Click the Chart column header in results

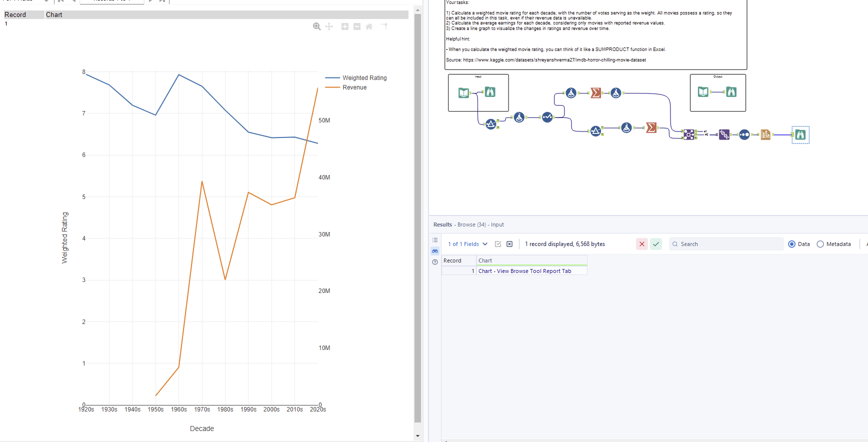[x=531, y=260]
